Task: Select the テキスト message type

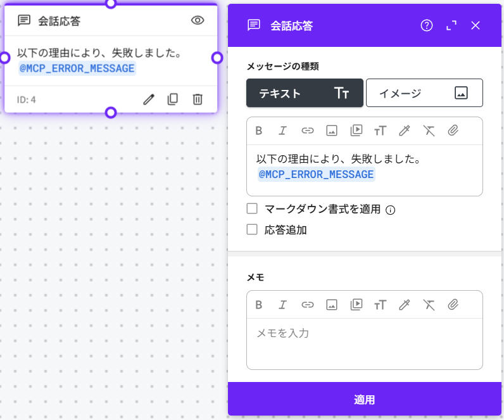Action: tap(305, 93)
